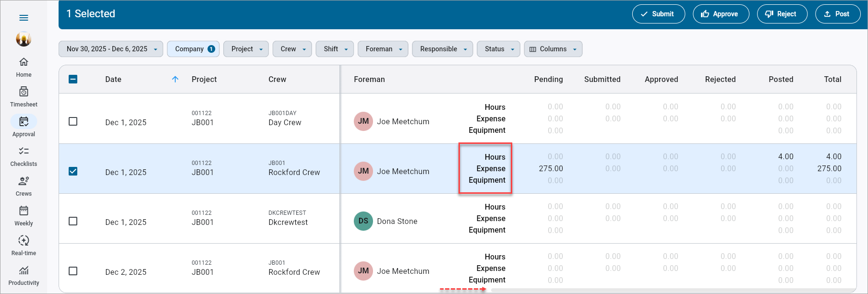
Task: Open Crews sidebar item
Action: point(24,186)
